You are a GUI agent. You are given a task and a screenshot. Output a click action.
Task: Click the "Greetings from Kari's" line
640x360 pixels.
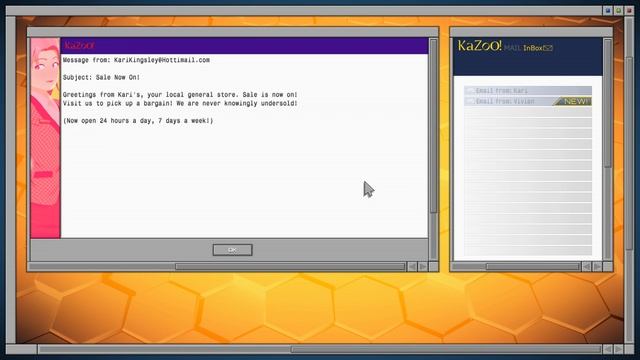click(180, 95)
